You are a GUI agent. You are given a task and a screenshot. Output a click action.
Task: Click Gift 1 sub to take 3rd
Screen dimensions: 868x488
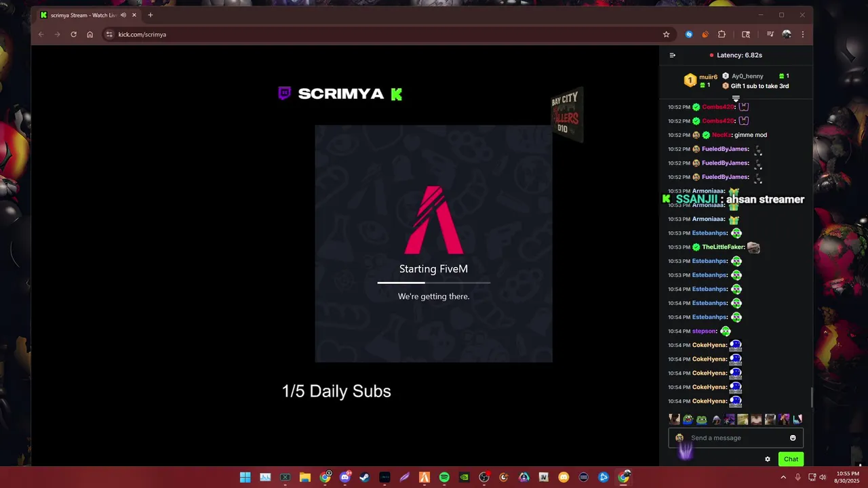(759, 86)
